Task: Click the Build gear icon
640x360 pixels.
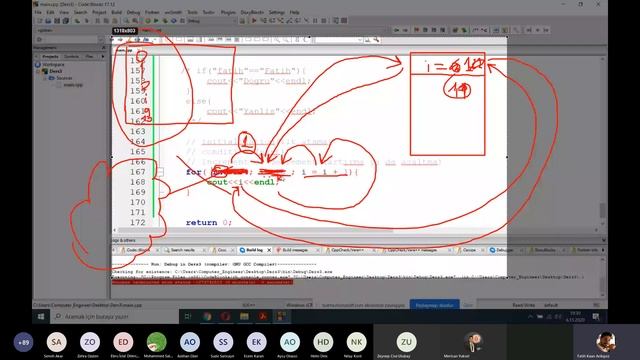Action: [x=148, y=21]
